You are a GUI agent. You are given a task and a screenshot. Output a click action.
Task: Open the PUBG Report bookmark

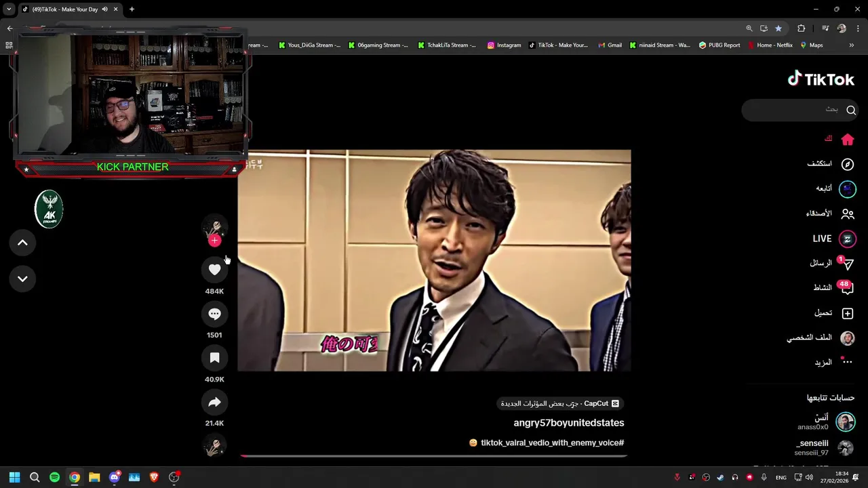(x=719, y=45)
